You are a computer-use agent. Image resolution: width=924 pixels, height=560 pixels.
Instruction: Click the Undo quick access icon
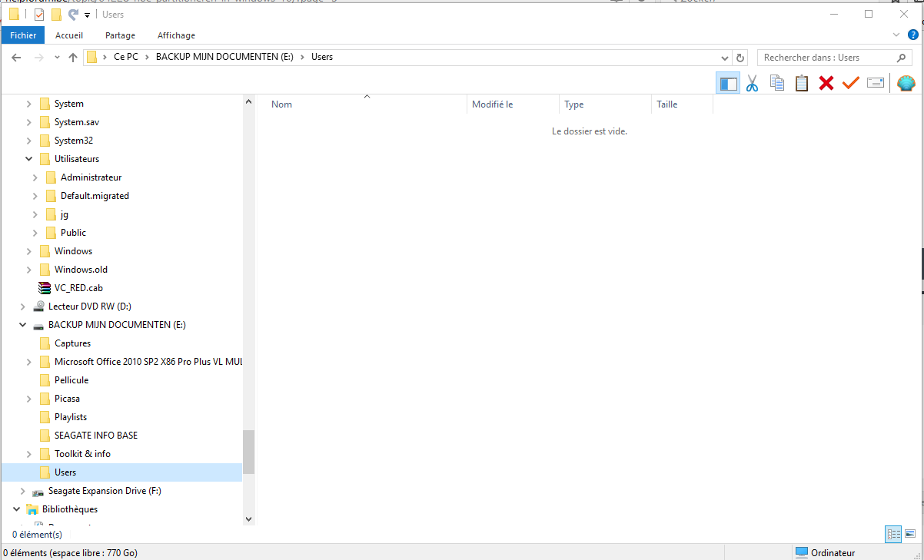(74, 15)
